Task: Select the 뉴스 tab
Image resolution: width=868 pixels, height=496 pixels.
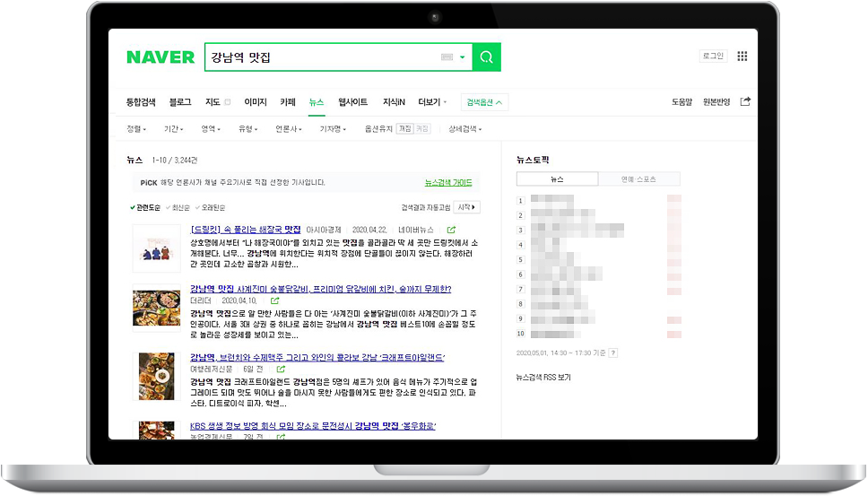Action: [x=317, y=102]
